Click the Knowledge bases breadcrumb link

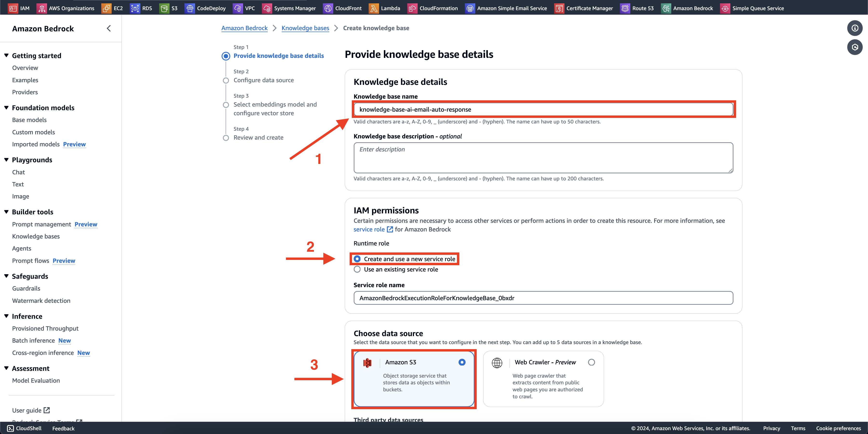305,28
